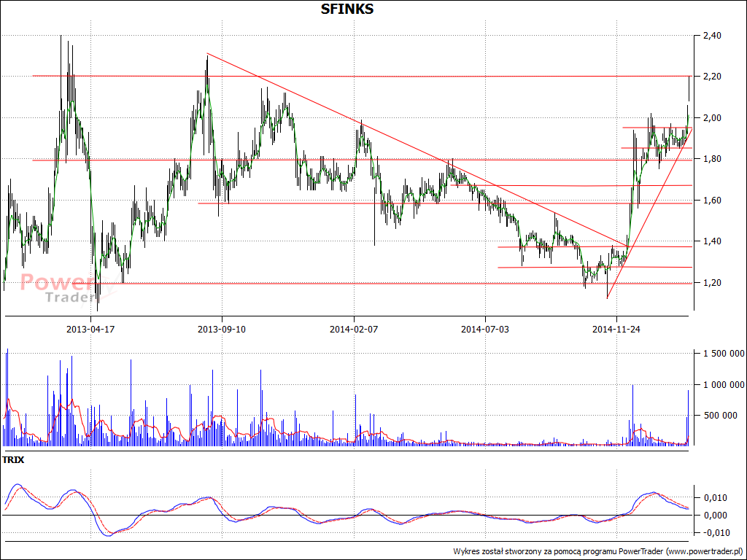
Task: Click the 1,80 price axis label
Action: [x=713, y=159]
